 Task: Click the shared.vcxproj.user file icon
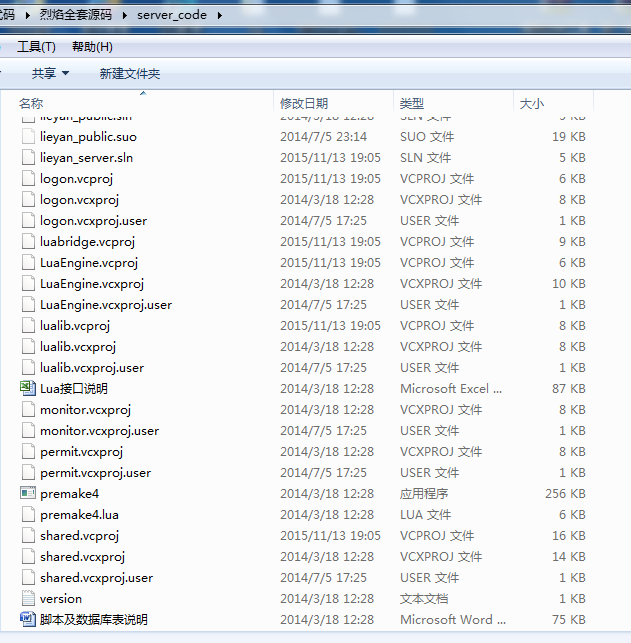pos(28,577)
